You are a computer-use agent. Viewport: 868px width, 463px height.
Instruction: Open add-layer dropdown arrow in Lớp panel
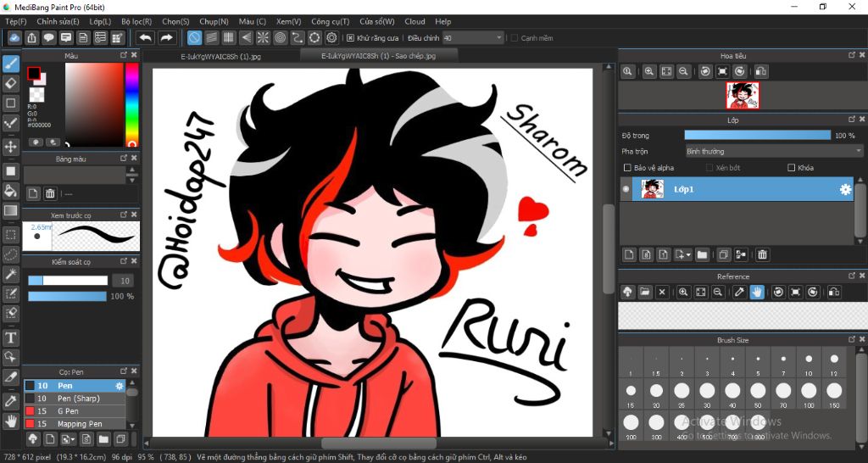point(688,254)
